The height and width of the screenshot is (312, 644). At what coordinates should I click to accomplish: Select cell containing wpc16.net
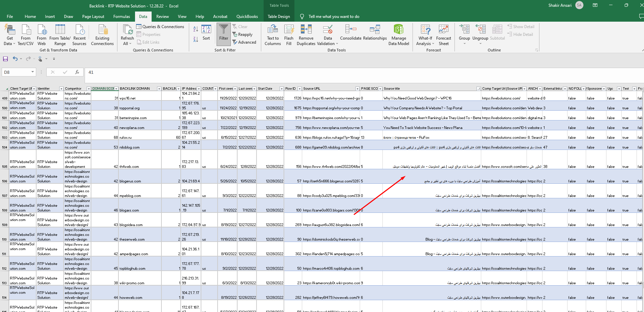coord(140,96)
